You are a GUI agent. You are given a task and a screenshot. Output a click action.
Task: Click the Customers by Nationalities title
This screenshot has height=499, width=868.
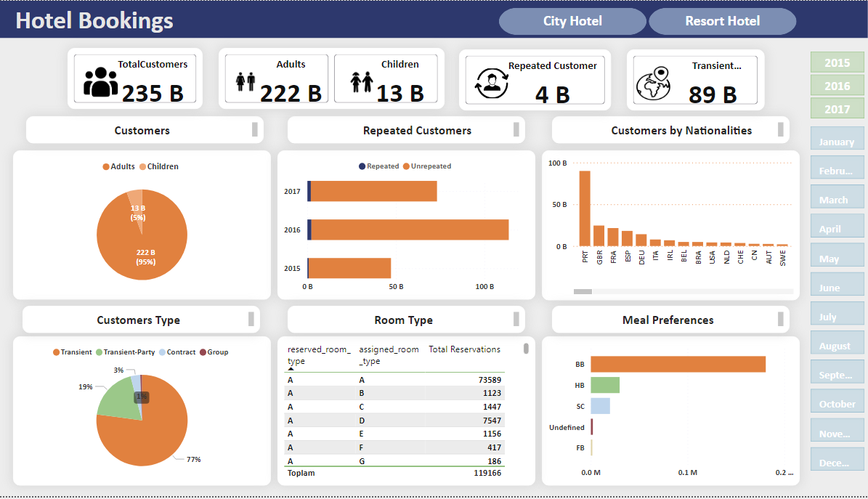[681, 131]
